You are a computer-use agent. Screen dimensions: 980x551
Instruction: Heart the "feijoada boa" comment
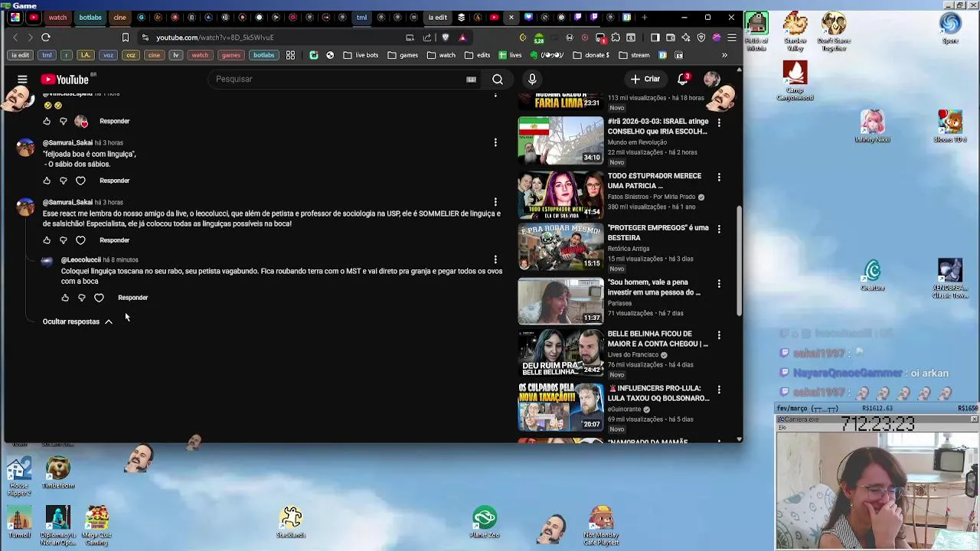point(80,181)
